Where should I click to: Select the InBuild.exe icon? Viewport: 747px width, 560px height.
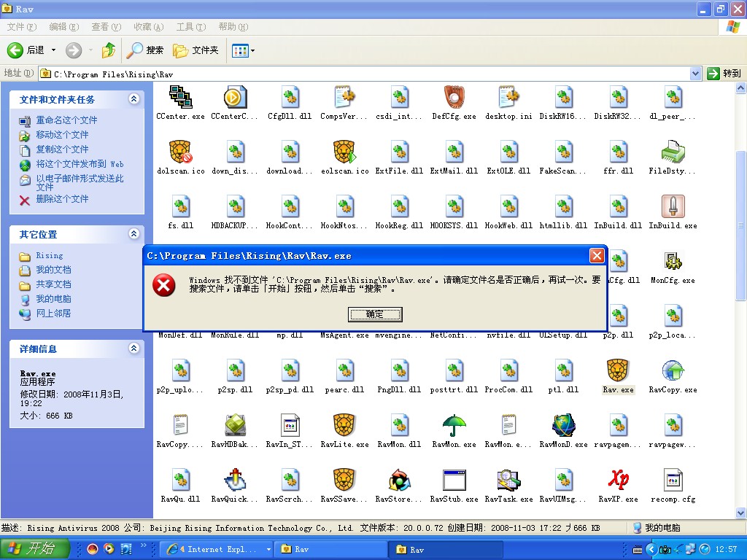pyautogui.click(x=673, y=206)
